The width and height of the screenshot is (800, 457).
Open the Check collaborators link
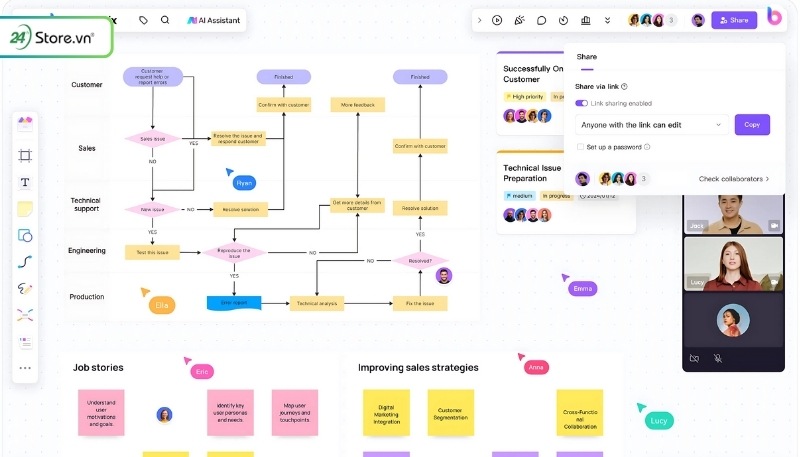(x=733, y=179)
